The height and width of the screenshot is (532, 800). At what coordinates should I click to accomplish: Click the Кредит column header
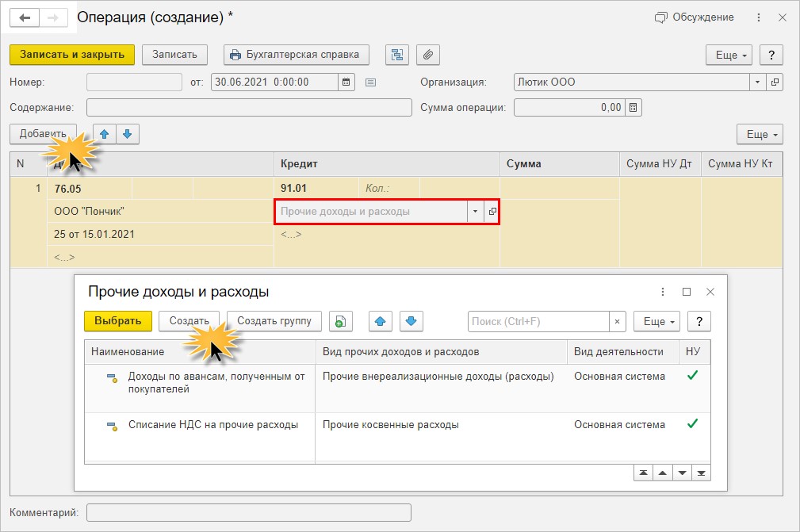[x=387, y=164]
